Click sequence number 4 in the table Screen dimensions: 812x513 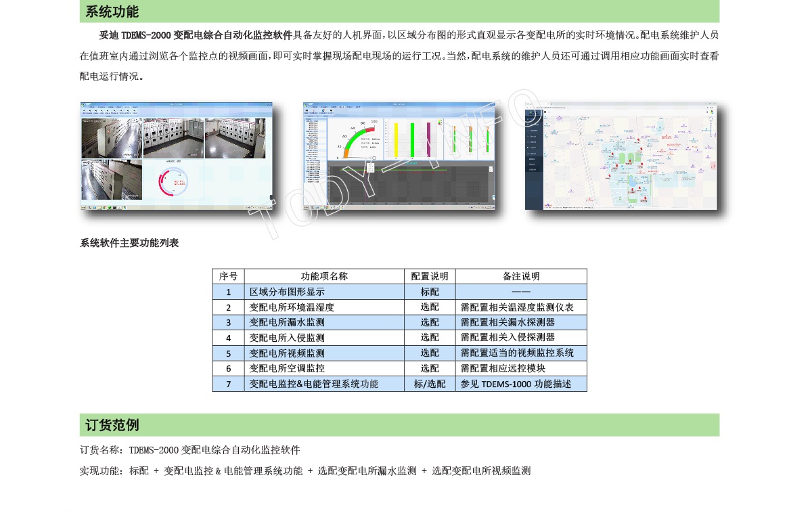229,337
